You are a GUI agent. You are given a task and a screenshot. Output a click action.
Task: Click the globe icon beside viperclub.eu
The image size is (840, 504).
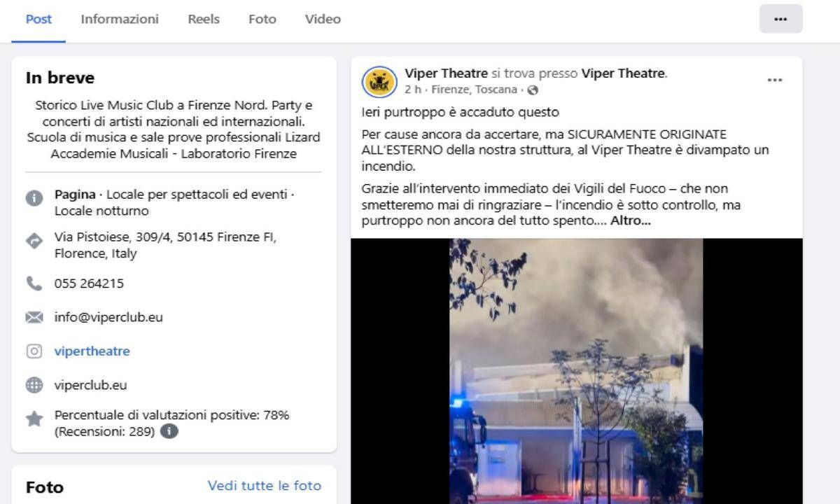click(x=34, y=385)
